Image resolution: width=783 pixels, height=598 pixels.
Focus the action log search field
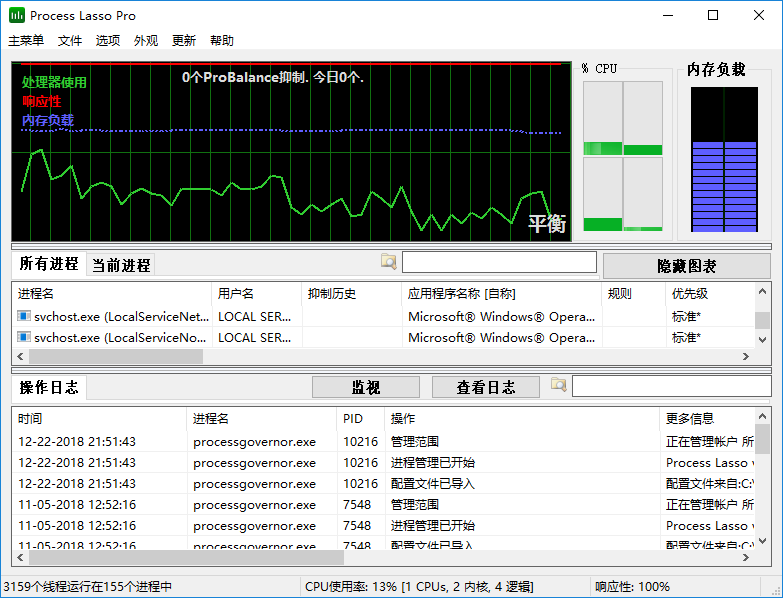(x=672, y=386)
